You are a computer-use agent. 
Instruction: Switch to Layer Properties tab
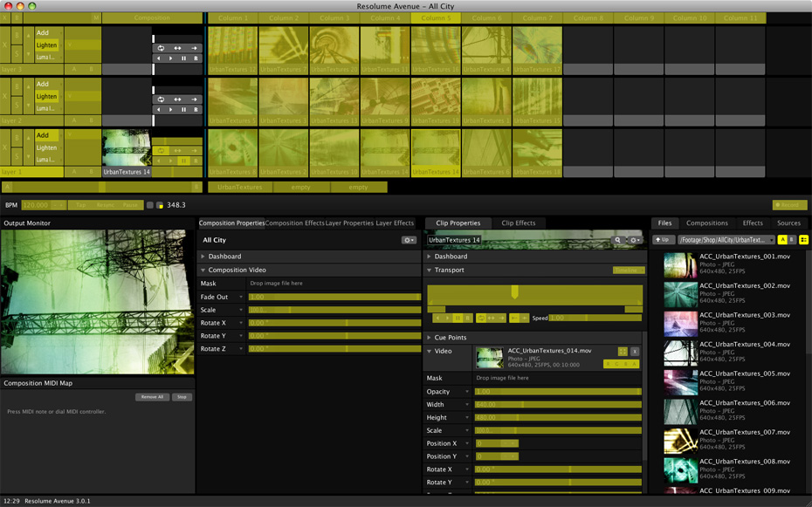coord(349,223)
